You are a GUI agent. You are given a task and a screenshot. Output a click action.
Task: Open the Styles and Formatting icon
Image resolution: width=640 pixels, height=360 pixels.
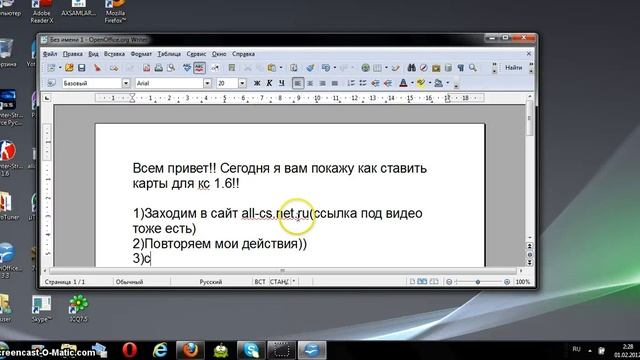coord(51,83)
